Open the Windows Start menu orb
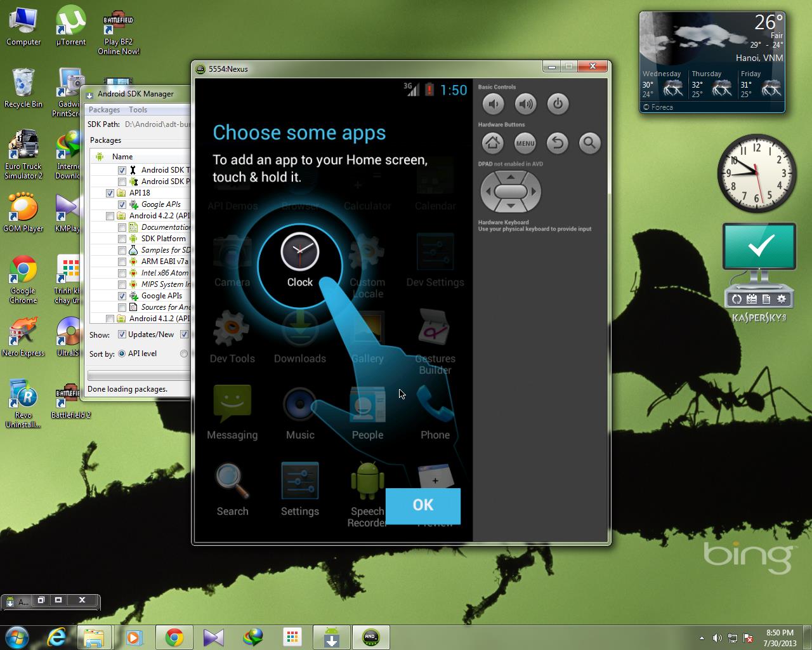Viewport: 812px width, 650px height. (17, 637)
